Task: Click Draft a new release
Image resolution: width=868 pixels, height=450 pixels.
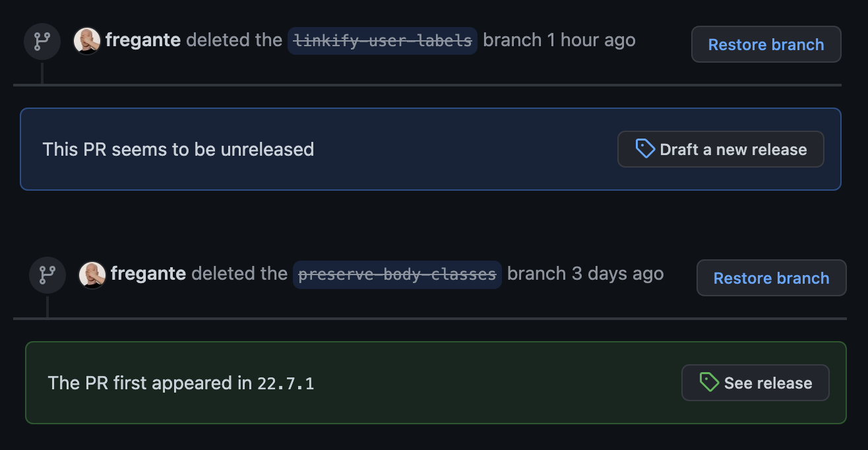Action: (720, 149)
